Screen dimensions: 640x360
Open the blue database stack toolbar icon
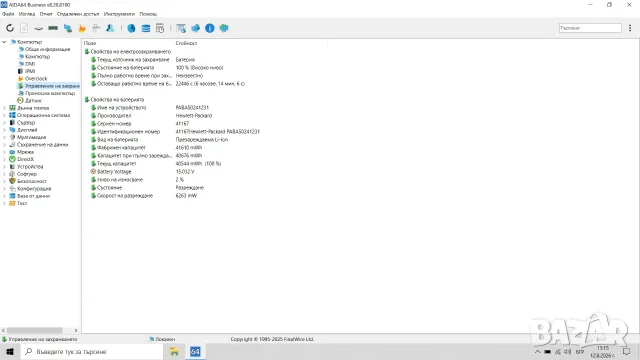146,28
